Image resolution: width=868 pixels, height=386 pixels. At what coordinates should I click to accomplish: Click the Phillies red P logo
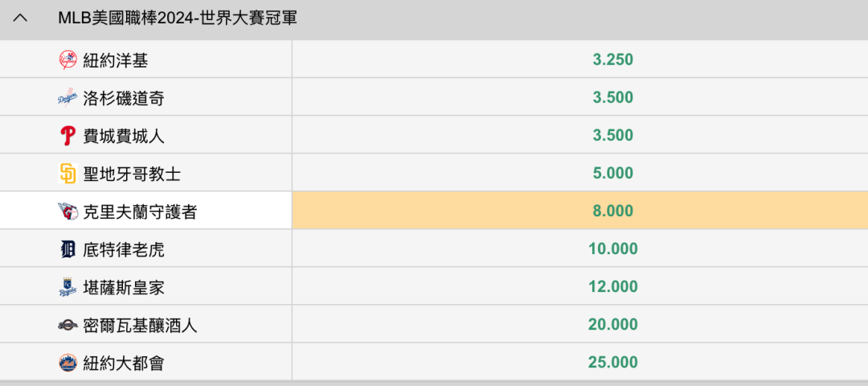[68, 136]
